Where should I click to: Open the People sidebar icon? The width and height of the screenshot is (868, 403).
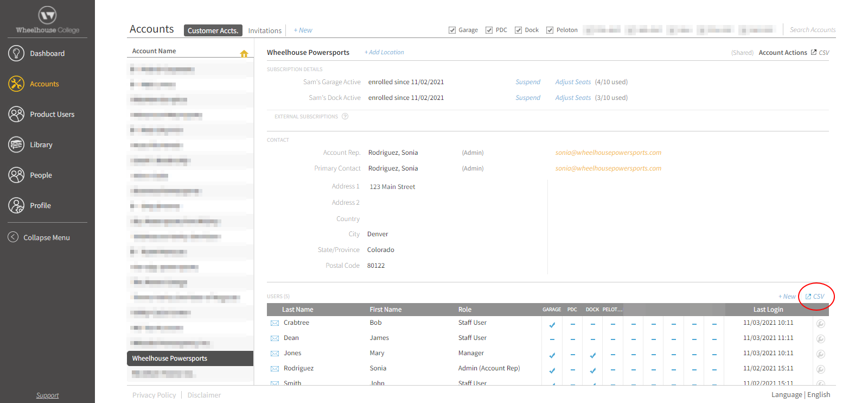coord(16,175)
